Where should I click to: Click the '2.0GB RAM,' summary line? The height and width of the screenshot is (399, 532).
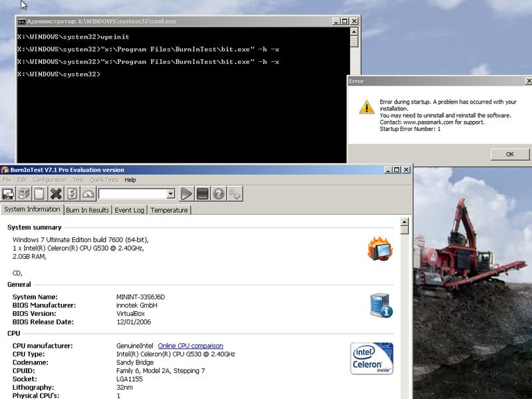click(29, 257)
